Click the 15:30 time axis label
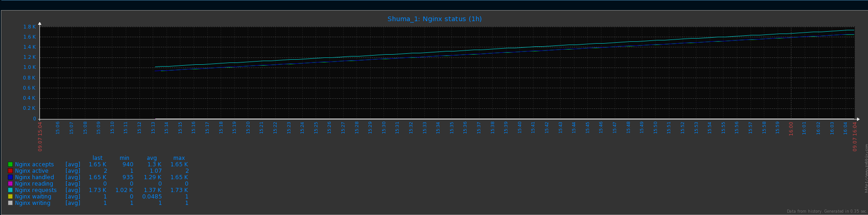Image resolution: width=868 pixels, height=215 pixels. (384, 127)
